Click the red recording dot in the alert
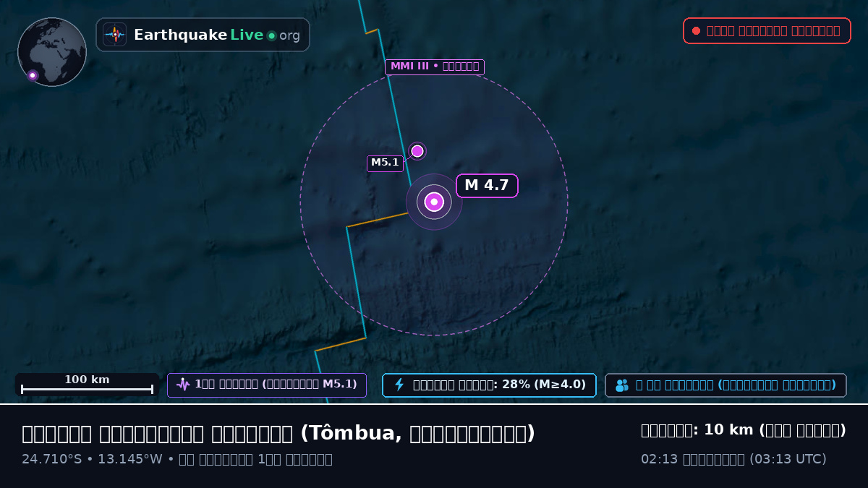868x488 pixels. [696, 31]
